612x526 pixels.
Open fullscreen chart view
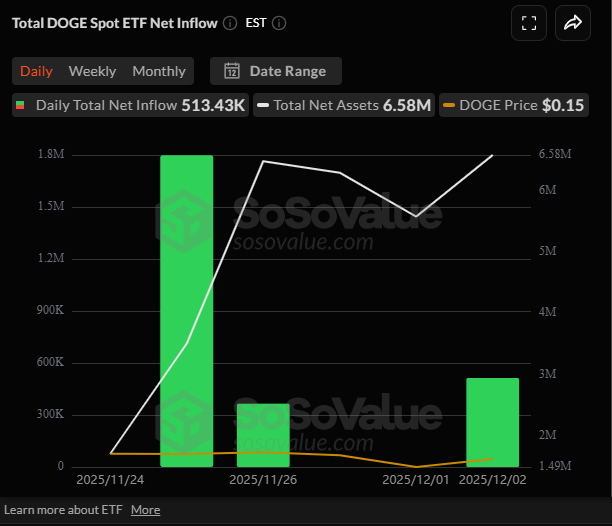529,23
